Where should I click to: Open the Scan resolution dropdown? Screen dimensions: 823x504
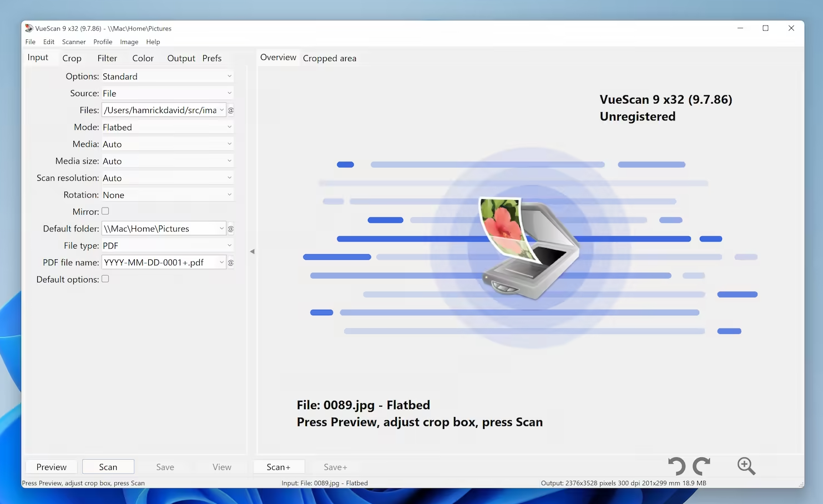click(168, 178)
